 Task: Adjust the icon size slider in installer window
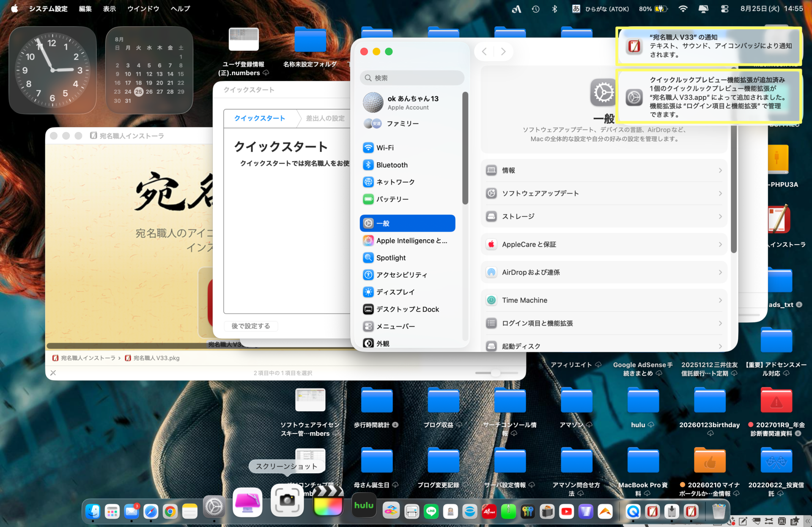(x=497, y=373)
